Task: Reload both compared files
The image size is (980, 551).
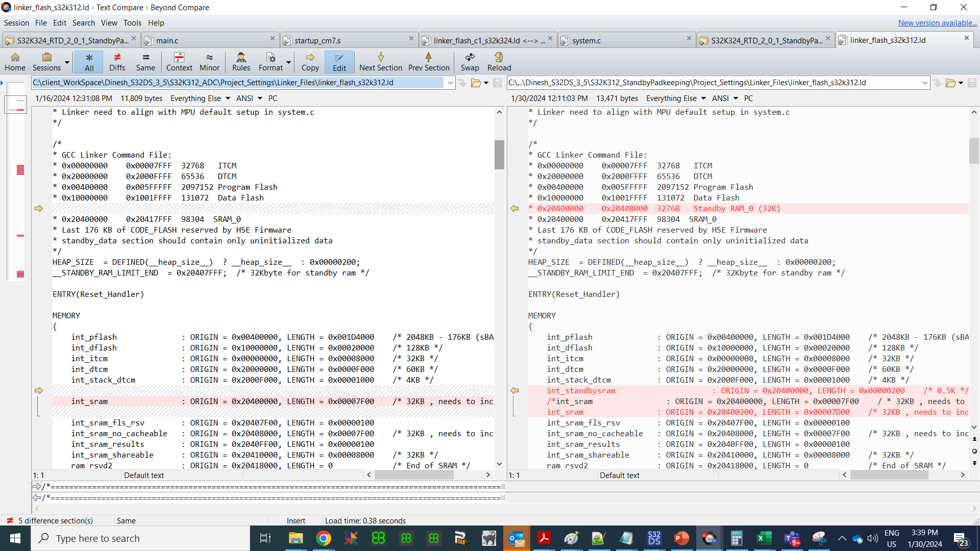Action: tap(499, 62)
